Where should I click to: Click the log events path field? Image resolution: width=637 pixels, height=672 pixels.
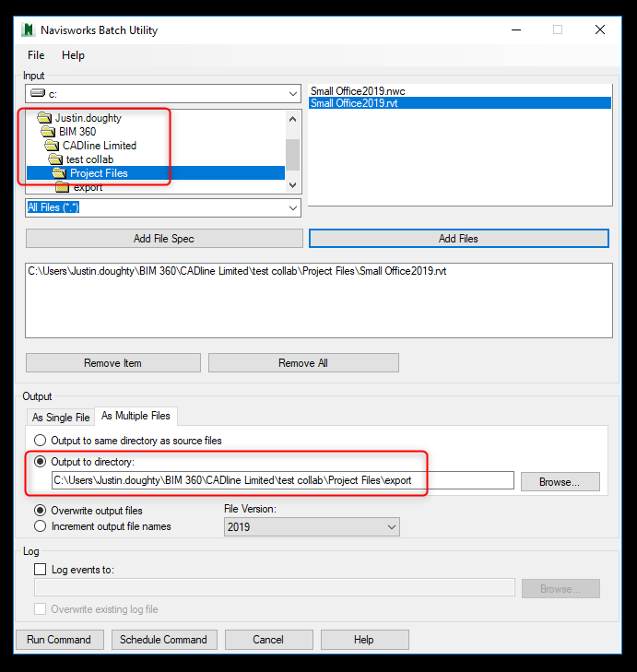click(275, 587)
